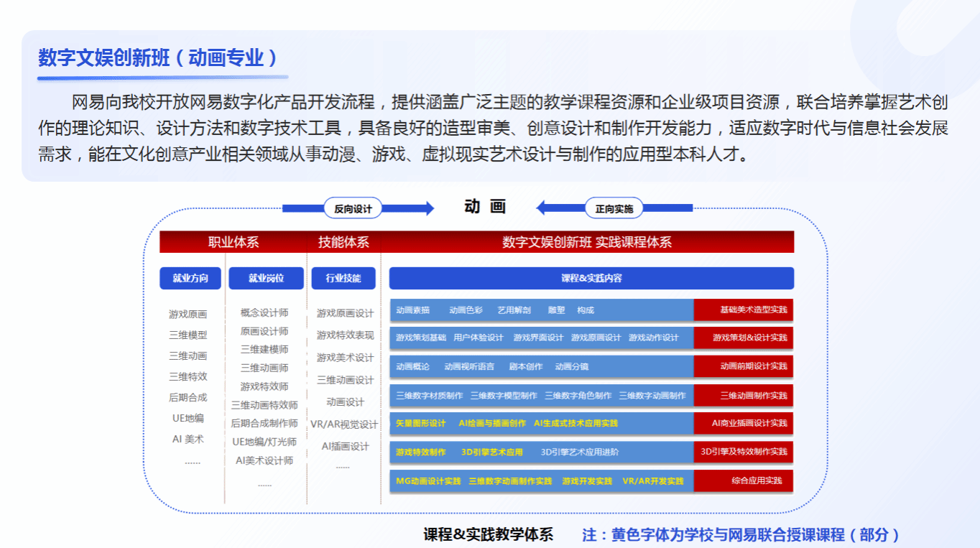This screenshot has height=548, width=980.
Task: Click the red 游戏策划&设计实践 label
Action: [x=744, y=338]
